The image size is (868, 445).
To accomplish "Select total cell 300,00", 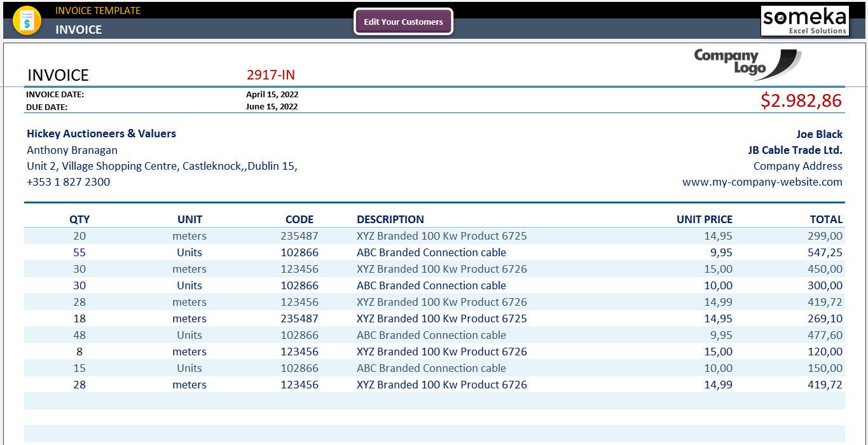I will click(826, 285).
